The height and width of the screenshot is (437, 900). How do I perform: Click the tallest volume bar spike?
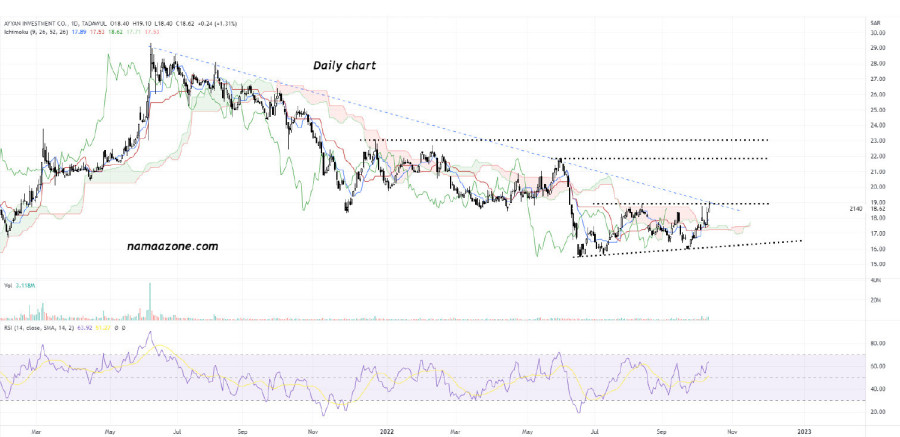(150, 299)
